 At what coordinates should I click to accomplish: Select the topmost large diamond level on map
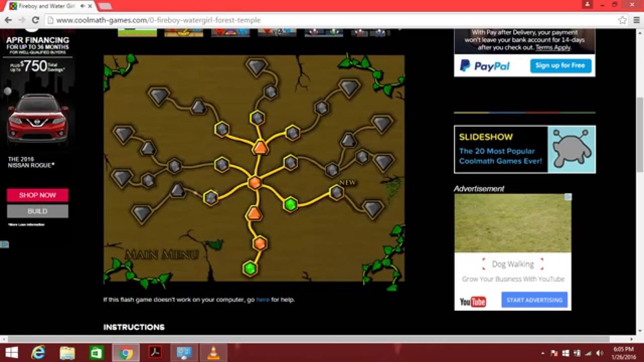coord(257,67)
